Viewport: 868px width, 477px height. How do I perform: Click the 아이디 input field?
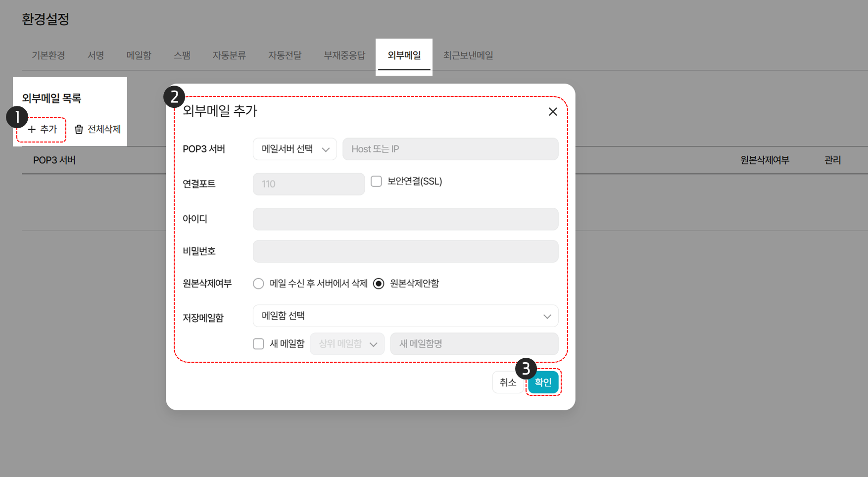pos(406,219)
